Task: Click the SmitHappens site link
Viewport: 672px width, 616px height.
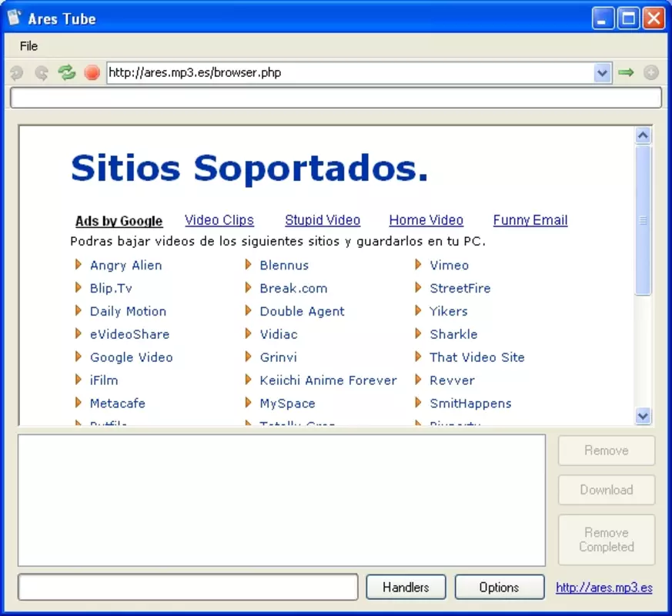Action: point(470,403)
